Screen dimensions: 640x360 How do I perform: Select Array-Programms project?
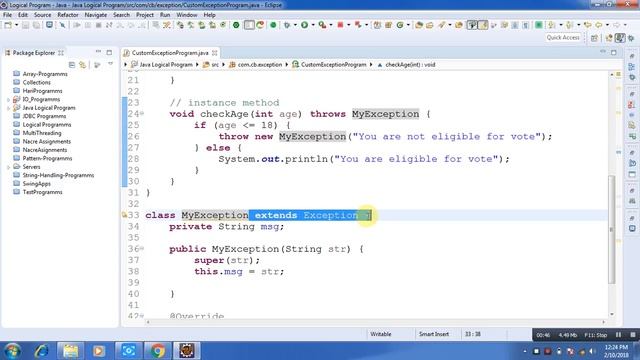[x=45, y=74]
